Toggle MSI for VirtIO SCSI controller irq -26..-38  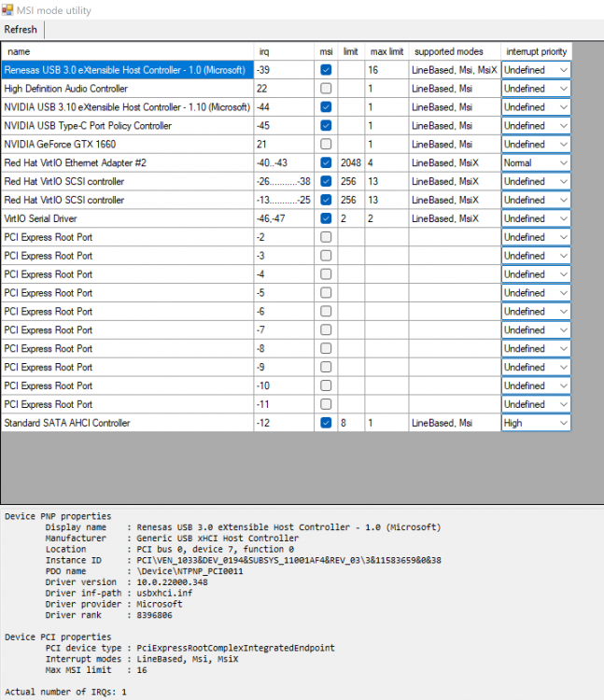coord(326,181)
